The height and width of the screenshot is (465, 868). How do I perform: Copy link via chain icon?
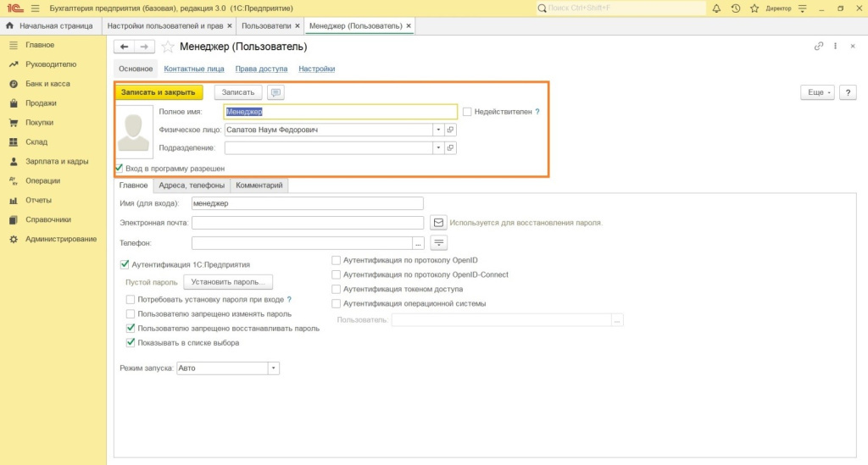819,47
